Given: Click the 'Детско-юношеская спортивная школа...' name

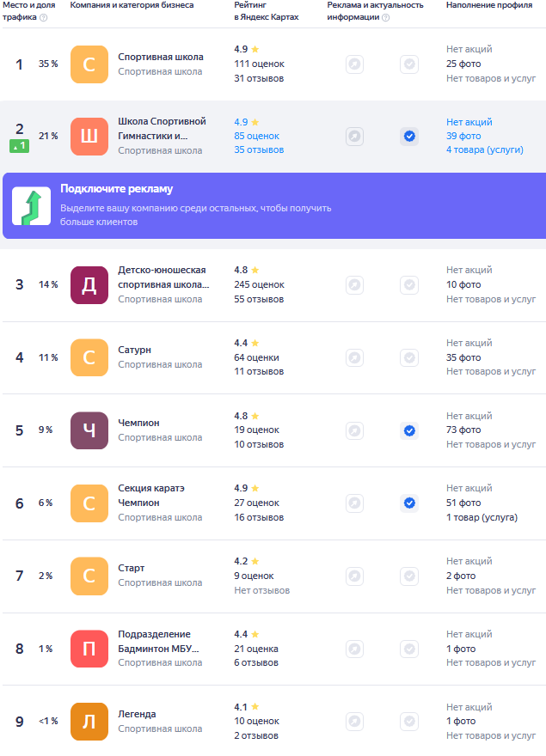Looking at the screenshot, I should (x=163, y=277).
